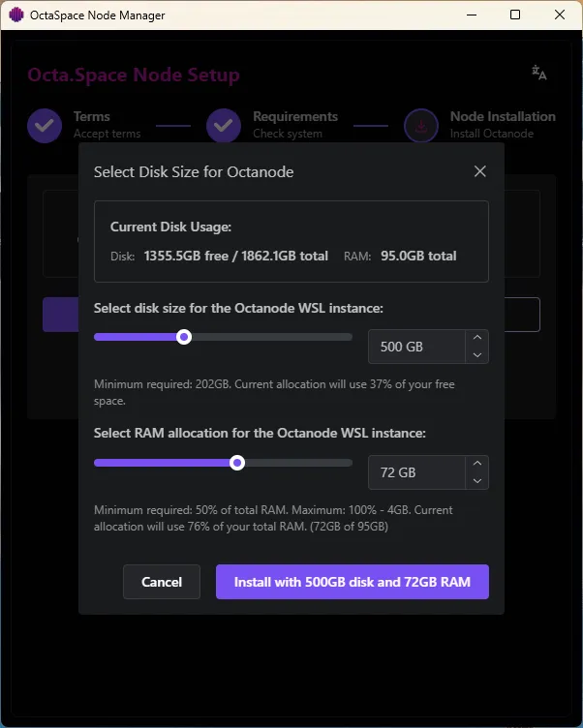
Task: Click the unfilled part of the disk size slider track
Action: (x=272, y=337)
